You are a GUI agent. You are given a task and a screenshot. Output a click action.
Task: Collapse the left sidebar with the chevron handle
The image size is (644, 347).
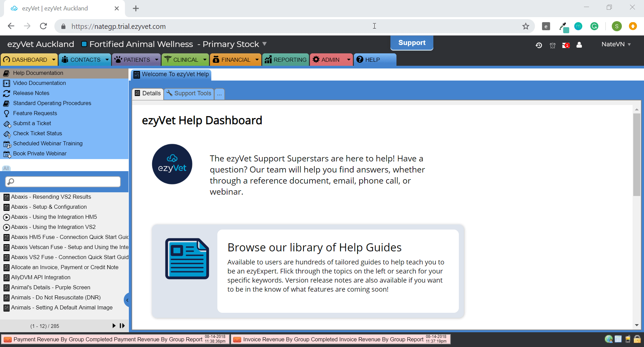click(127, 300)
